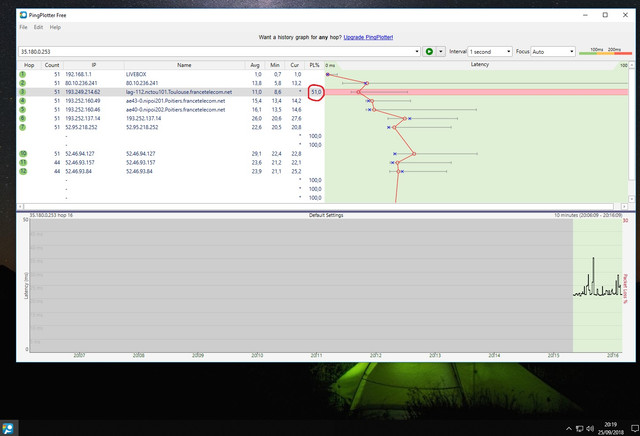Click ae40-0.nipoi202.Poitiers.francetelecom.net name
Image resolution: width=640 pixels, height=436 pixels.
point(176,109)
